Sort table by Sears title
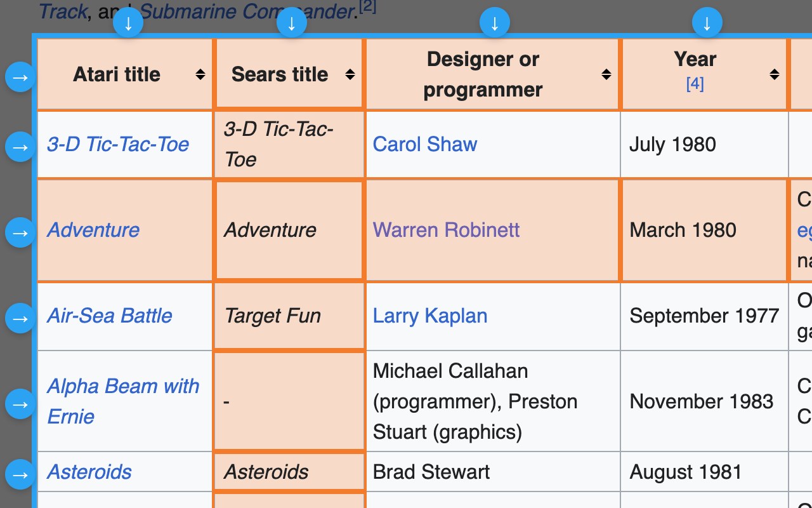Image resolution: width=812 pixels, height=508 pixels. pos(350,75)
